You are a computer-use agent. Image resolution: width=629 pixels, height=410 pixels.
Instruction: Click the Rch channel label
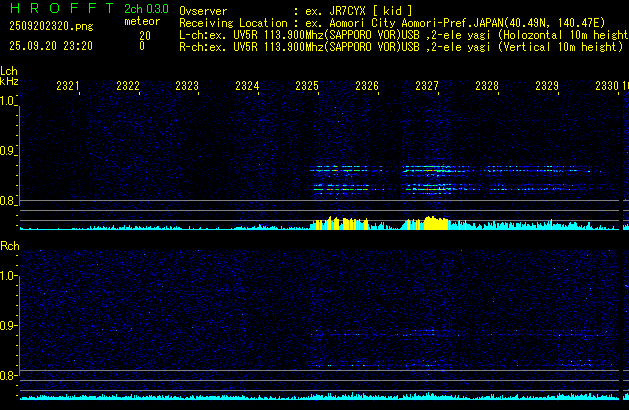10,246
